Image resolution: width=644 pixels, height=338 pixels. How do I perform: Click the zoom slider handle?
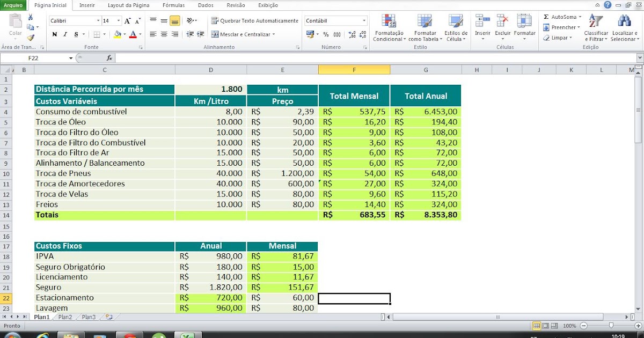pos(611,326)
